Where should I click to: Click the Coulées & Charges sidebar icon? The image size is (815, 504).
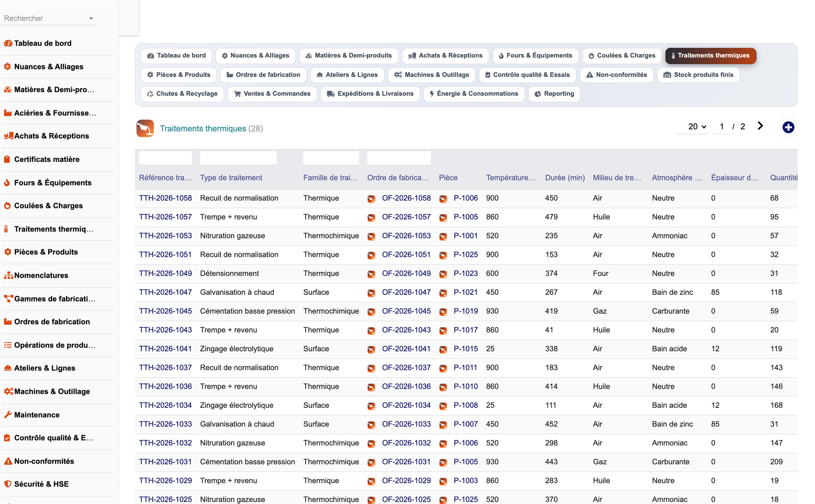click(8, 206)
